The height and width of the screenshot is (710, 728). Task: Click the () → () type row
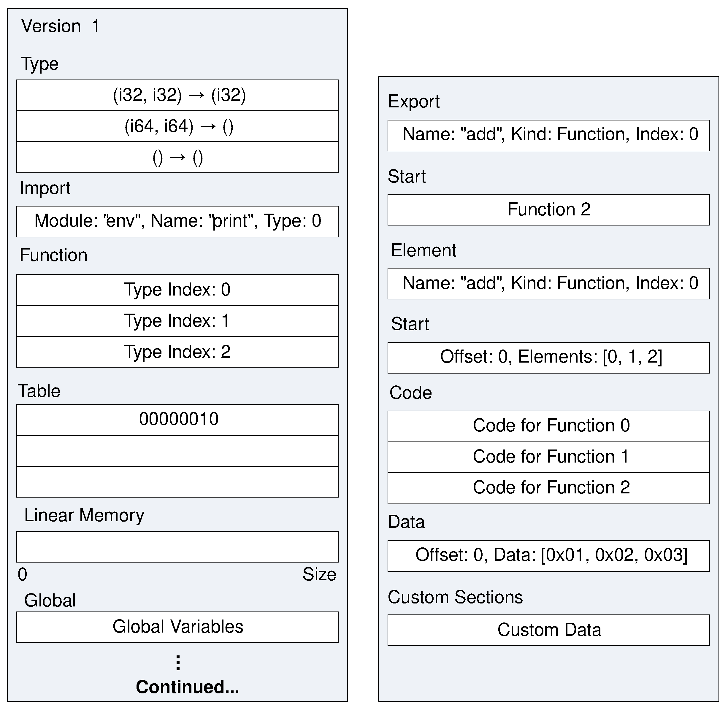tap(177, 157)
